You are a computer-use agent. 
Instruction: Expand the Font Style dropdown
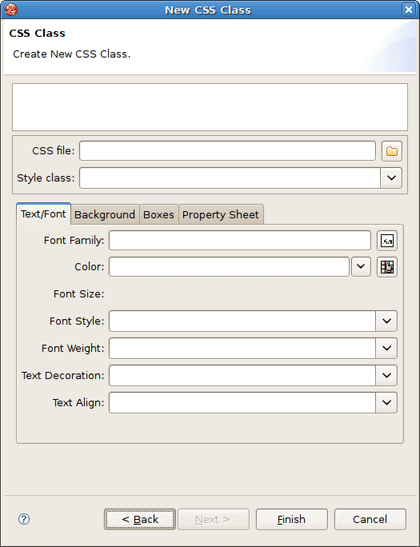tap(387, 321)
